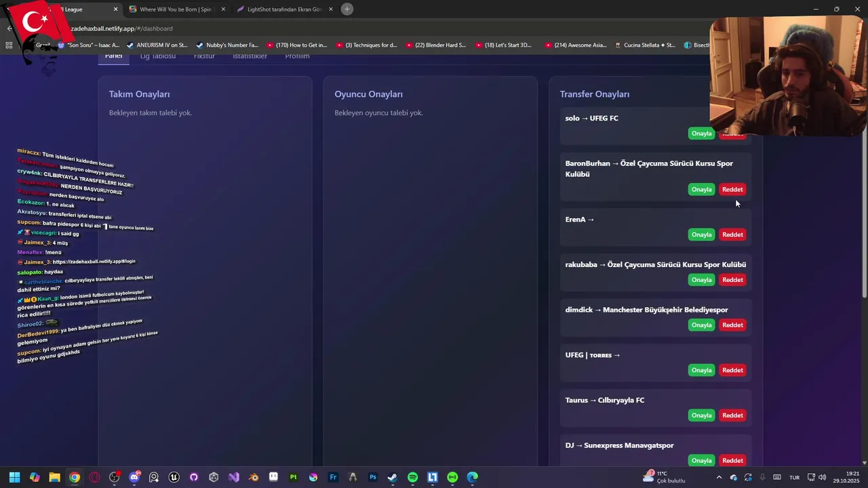This screenshot has height=488, width=868.
Task: Open Windows Start menu
Action: pyautogui.click(x=14, y=477)
